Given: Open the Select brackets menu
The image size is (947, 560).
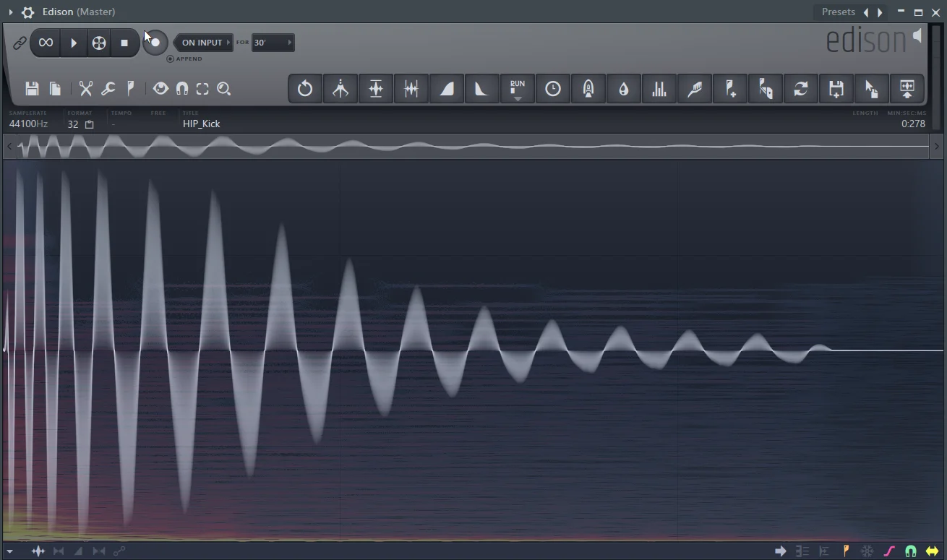Looking at the screenshot, I should click(x=202, y=89).
